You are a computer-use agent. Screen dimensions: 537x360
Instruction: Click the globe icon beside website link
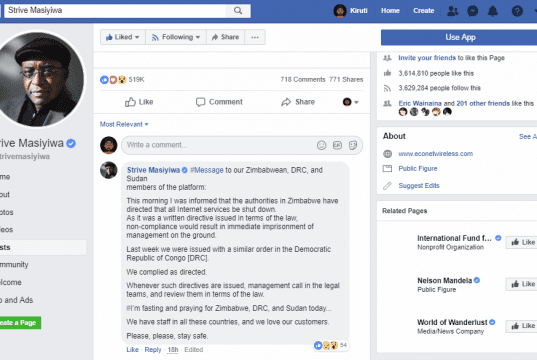coord(387,154)
